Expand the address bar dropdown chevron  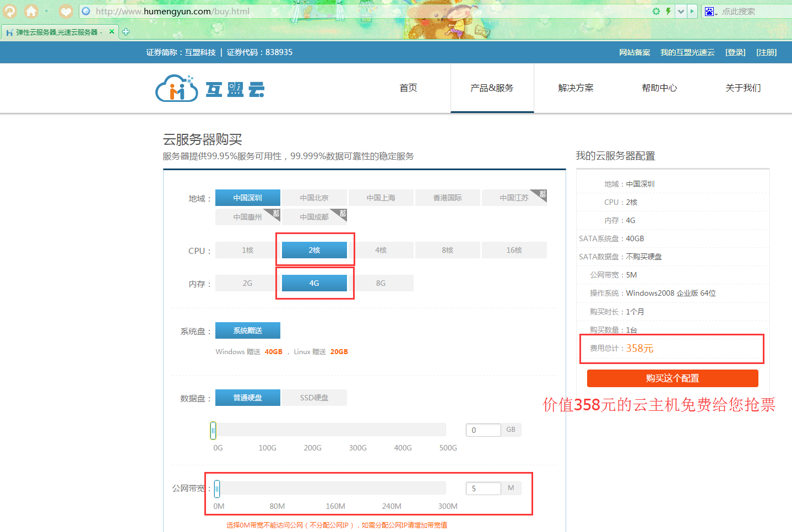(681, 11)
